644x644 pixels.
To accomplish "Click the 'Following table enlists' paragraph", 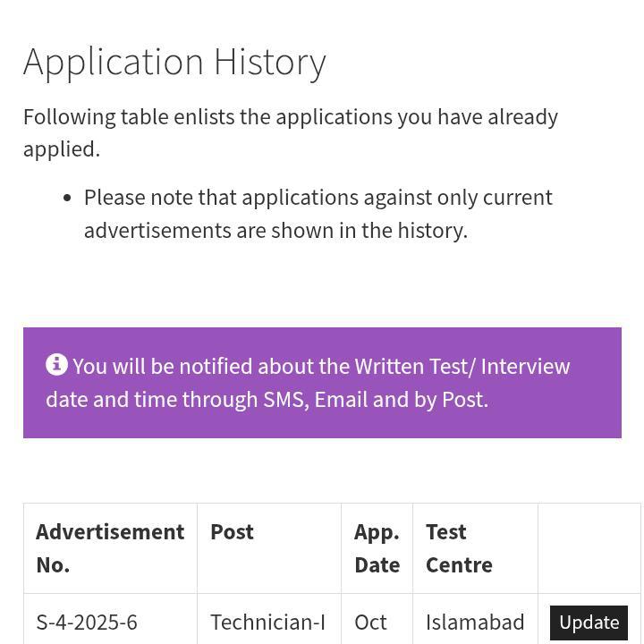I will click(291, 117).
